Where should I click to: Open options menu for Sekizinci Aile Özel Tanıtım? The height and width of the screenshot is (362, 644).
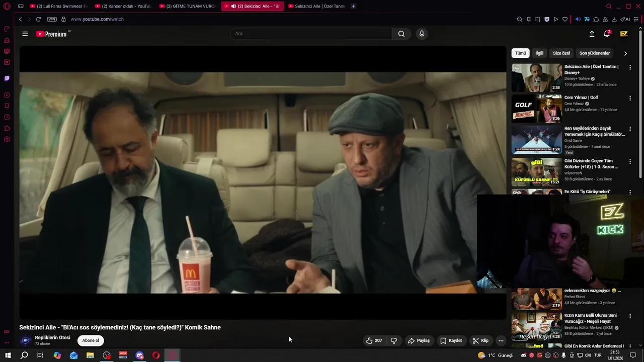coord(630,67)
